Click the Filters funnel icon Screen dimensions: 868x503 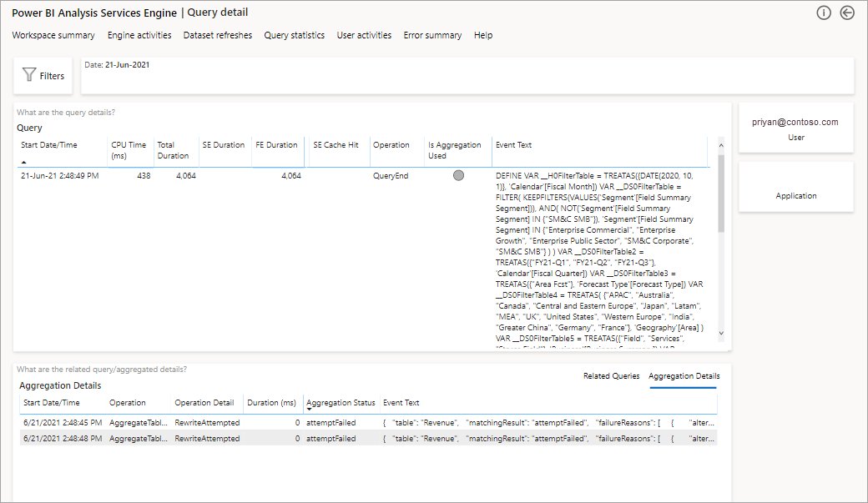point(29,75)
